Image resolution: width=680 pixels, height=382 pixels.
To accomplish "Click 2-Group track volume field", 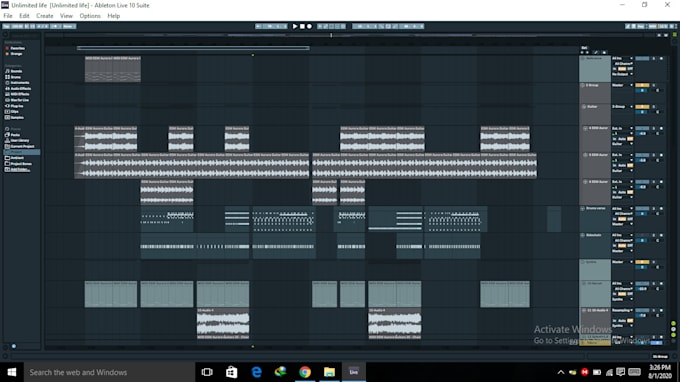I will click(x=642, y=91).
